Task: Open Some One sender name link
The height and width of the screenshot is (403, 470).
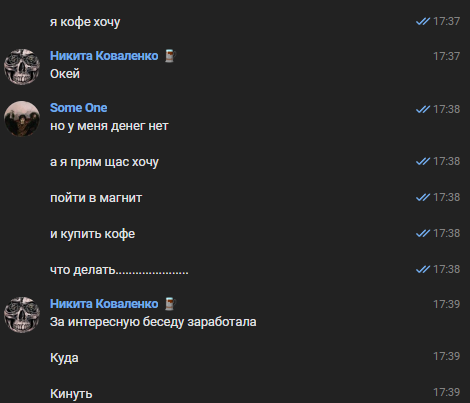Action: tap(79, 108)
